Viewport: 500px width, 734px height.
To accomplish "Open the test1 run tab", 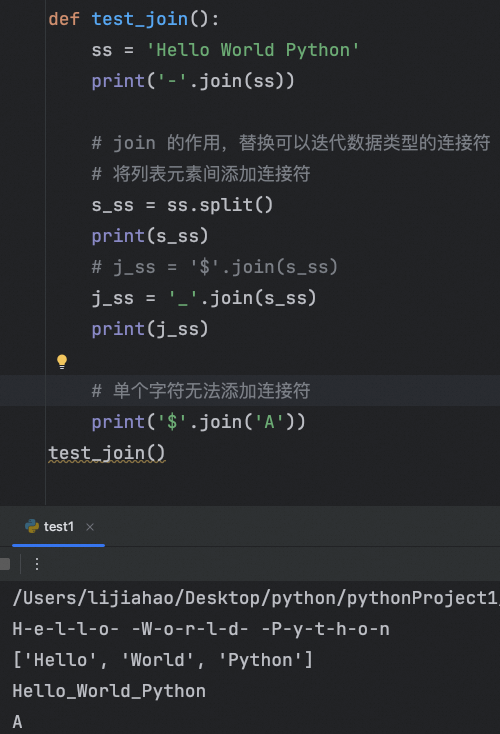I will tap(59, 527).
